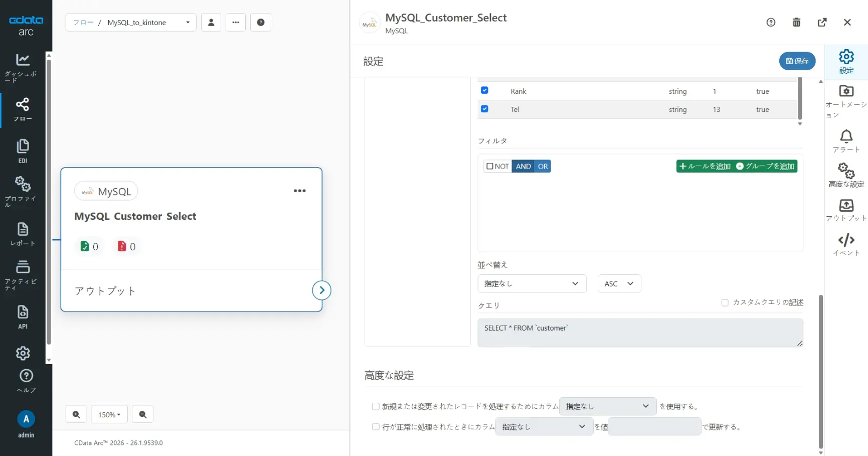Enable custom query checkbox

click(x=725, y=302)
